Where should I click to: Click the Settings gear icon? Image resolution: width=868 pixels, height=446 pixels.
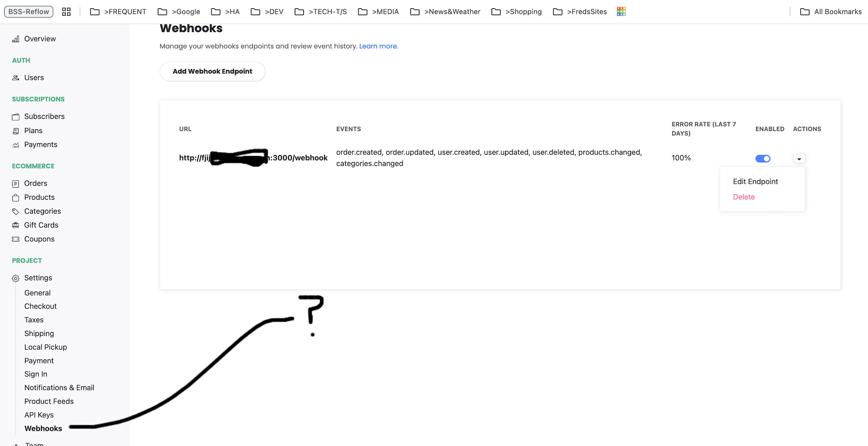[x=16, y=278]
